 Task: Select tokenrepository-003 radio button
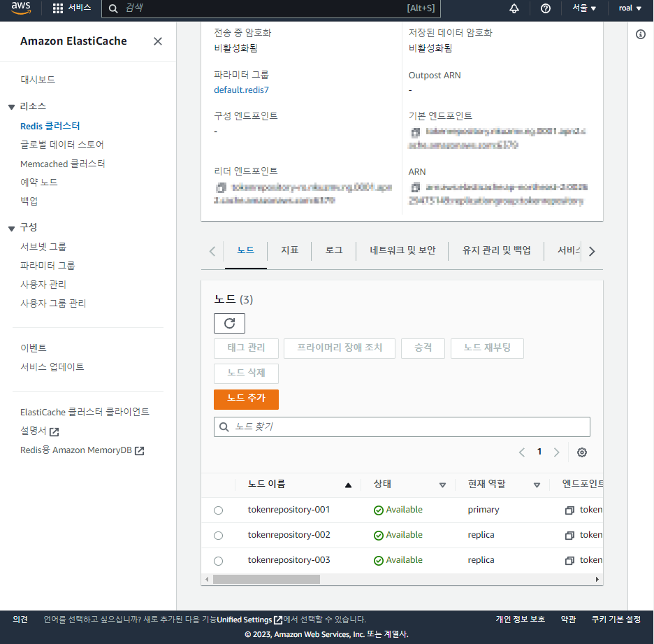[218, 561]
